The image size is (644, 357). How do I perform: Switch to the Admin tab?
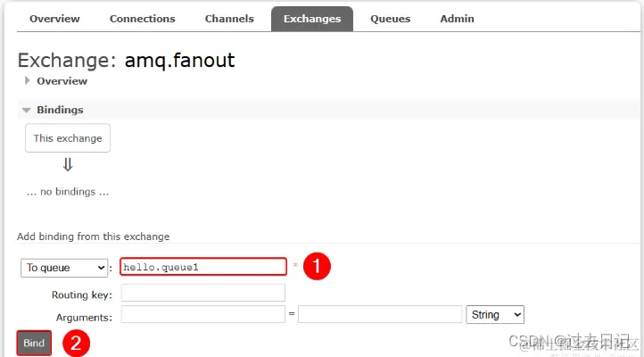pyautogui.click(x=457, y=19)
